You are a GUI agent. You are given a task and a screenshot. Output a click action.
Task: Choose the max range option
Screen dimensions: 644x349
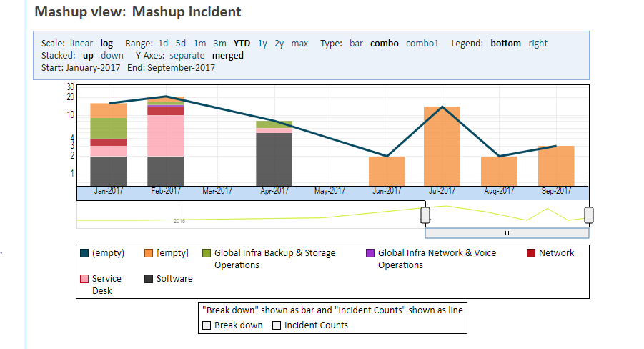[x=299, y=44]
